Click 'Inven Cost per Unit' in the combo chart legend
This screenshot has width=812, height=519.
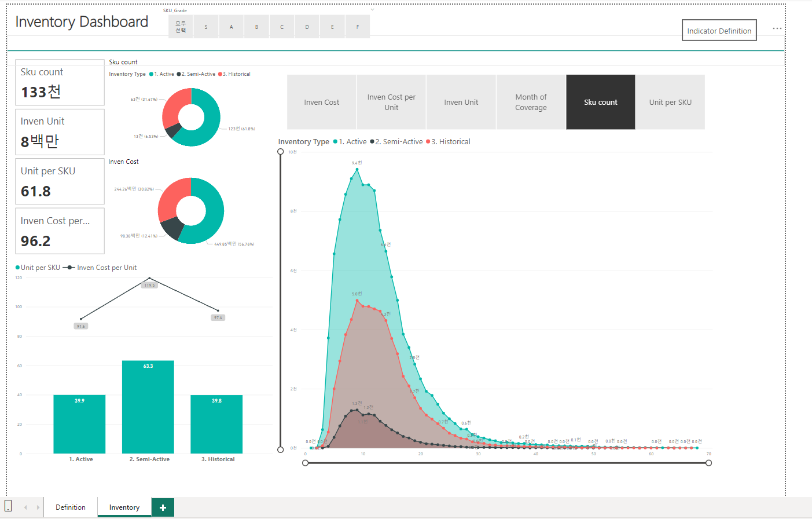coord(107,268)
